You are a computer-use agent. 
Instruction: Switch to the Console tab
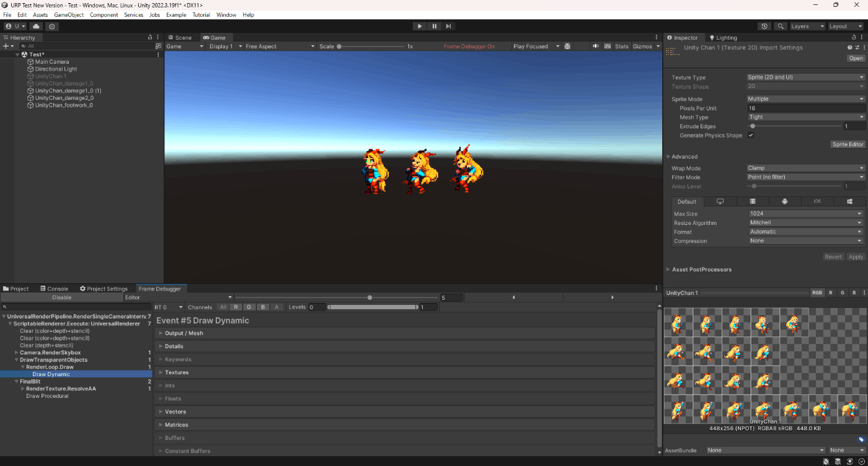coord(54,289)
